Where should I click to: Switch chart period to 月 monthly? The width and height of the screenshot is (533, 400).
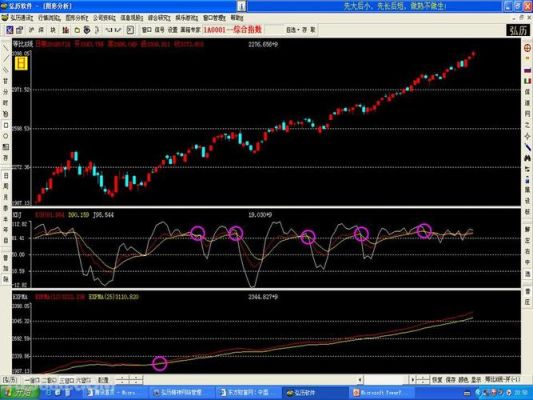[x=6, y=197]
